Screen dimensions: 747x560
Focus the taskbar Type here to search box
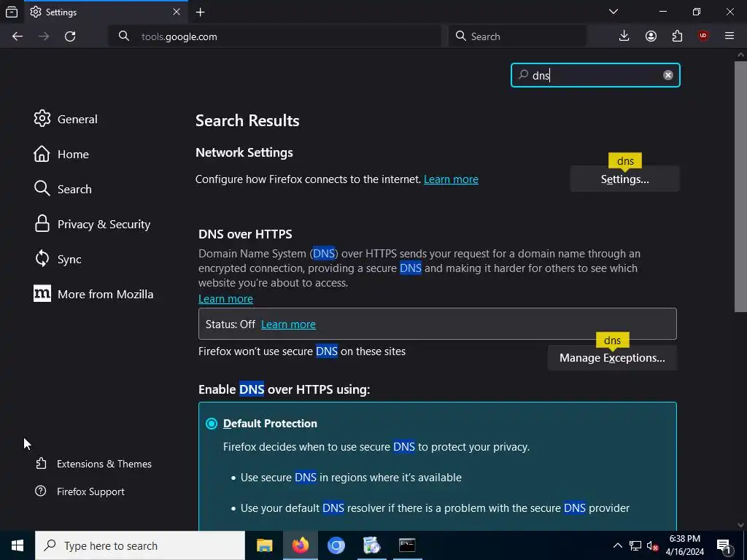pos(140,545)
